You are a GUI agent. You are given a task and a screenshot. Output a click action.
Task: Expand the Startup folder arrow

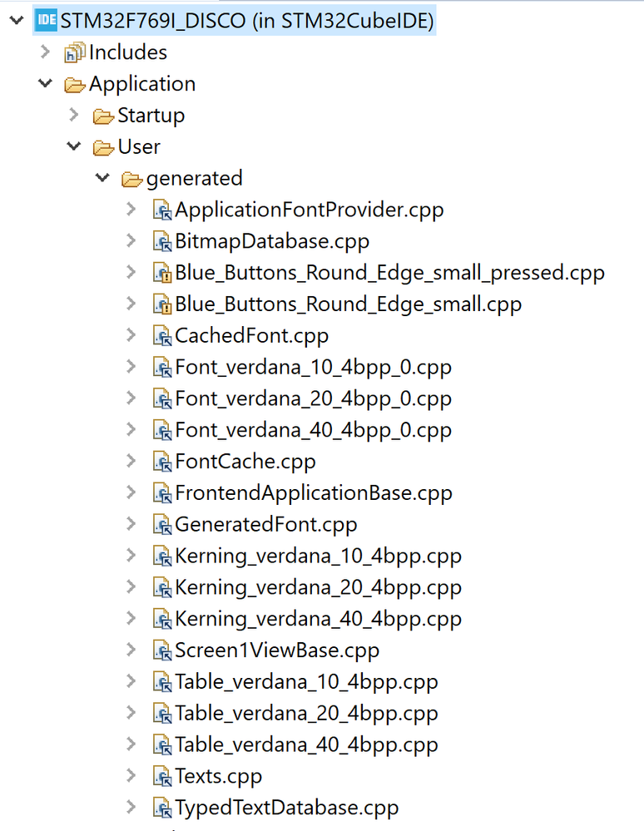click(74, 115)
